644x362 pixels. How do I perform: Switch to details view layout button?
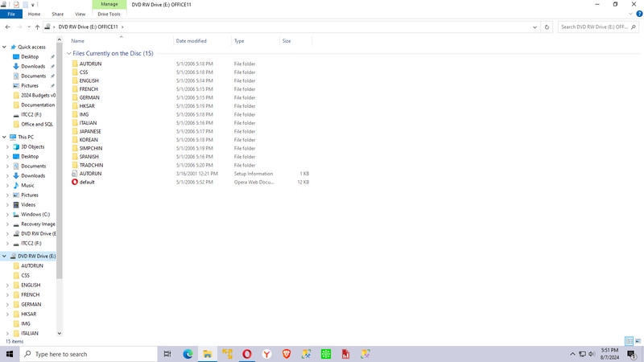click(x=629, y=341)
